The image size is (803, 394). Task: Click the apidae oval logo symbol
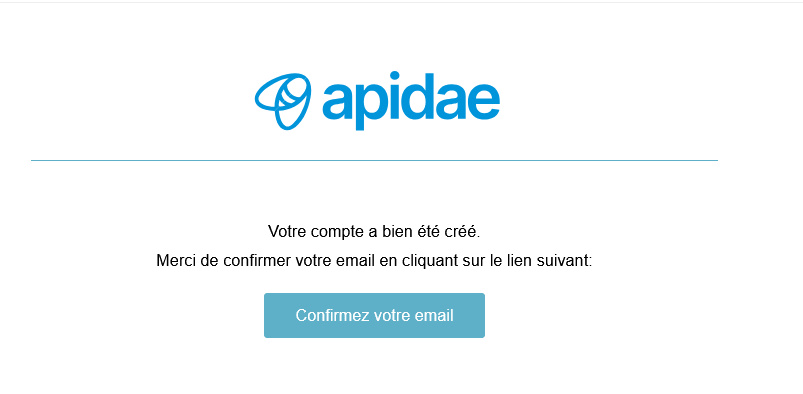click(283, 100)
